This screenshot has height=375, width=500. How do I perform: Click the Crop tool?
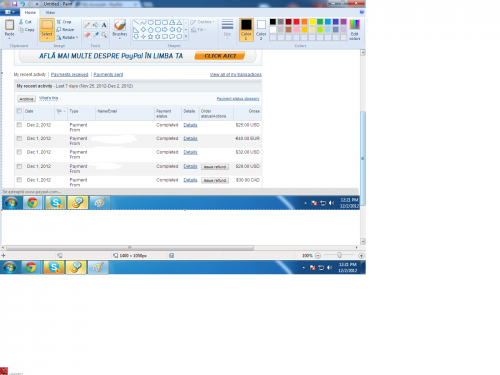tap(64, 22)
